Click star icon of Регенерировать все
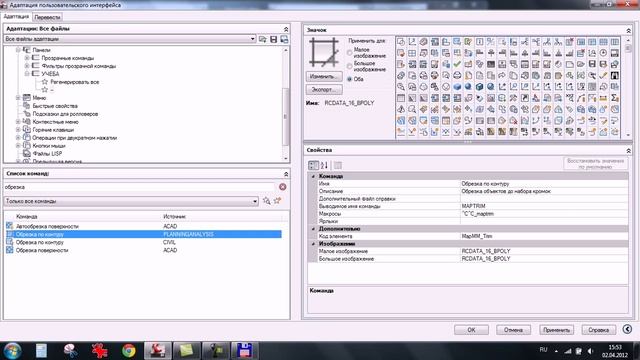 point(45,82)
